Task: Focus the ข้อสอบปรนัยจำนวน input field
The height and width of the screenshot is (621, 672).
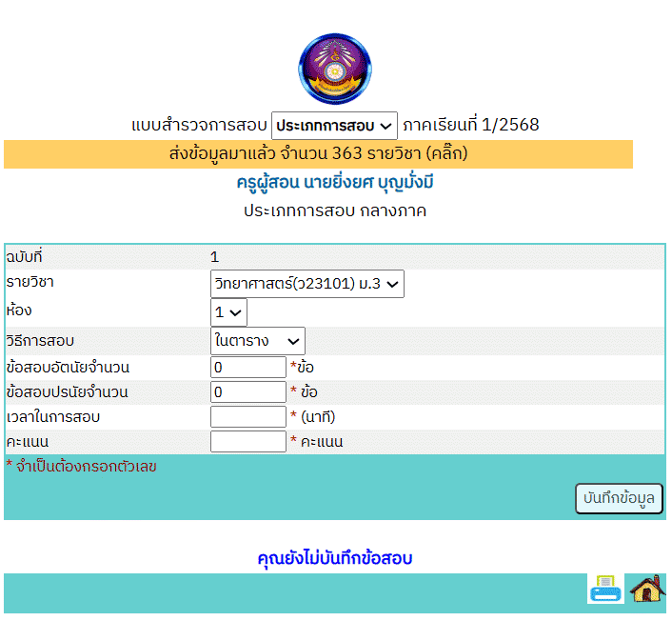Action: point(247,392)
